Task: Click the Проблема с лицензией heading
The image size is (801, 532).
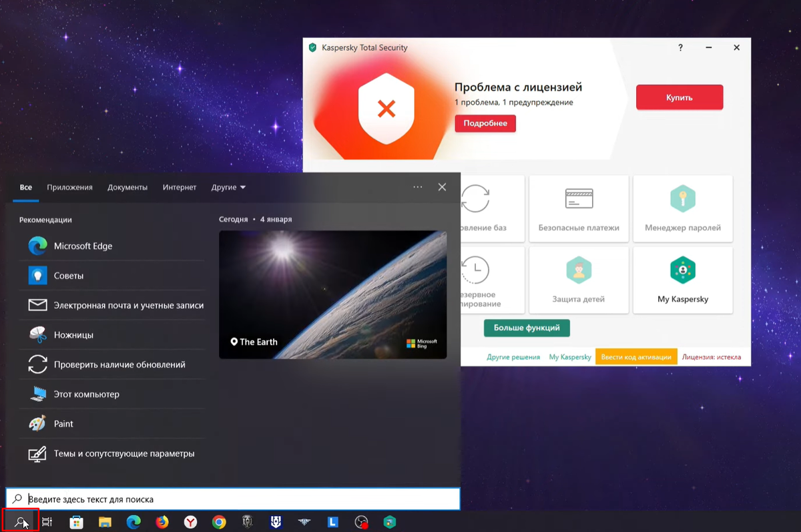Action: [x=519, y=87]
